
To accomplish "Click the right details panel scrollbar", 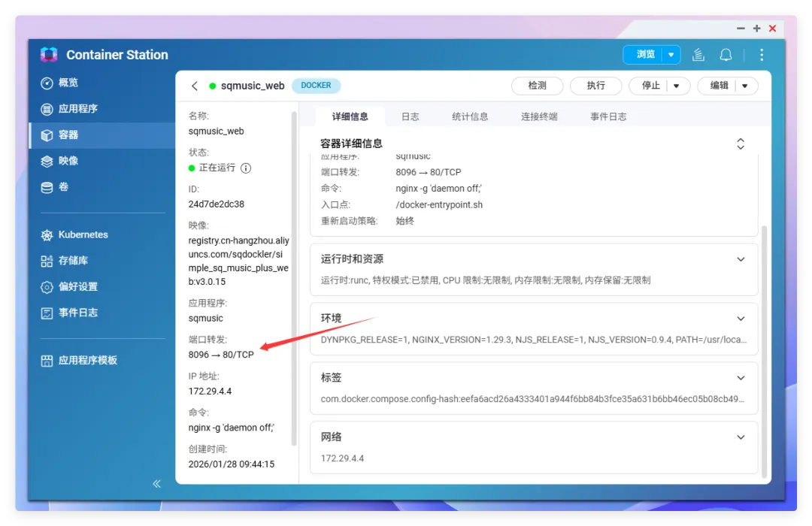I will [765, 351].
